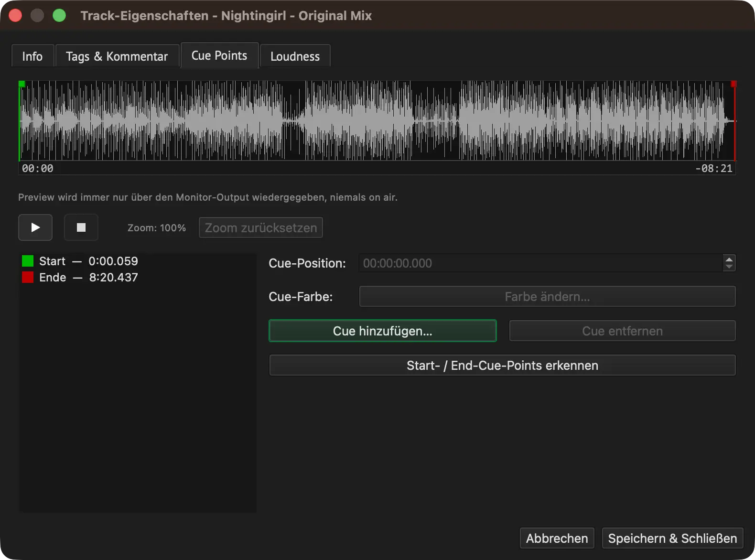Screen dimensions: 755x560
Task: Click Speichern & Schließen
Action: click(672, 538)
